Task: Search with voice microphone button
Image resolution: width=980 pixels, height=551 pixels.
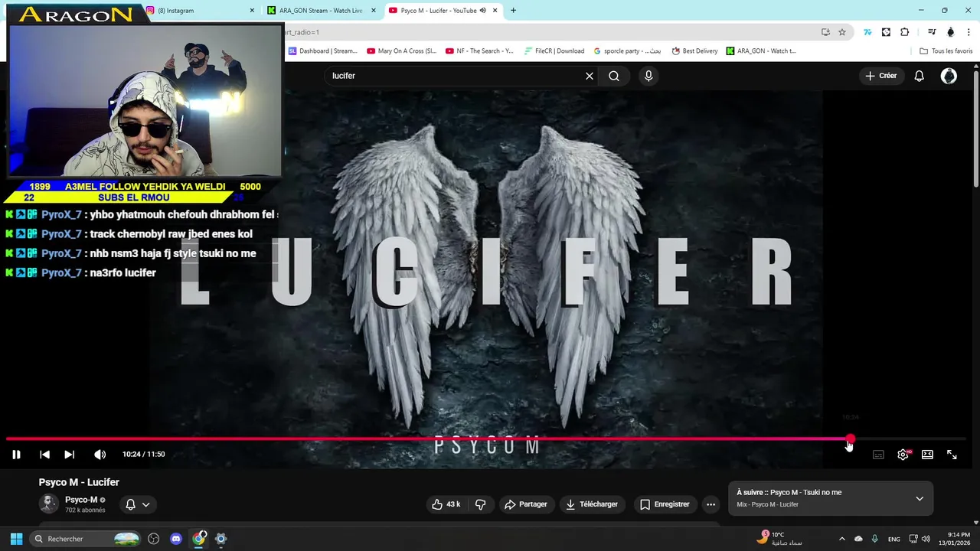Action: pos(648,76)
